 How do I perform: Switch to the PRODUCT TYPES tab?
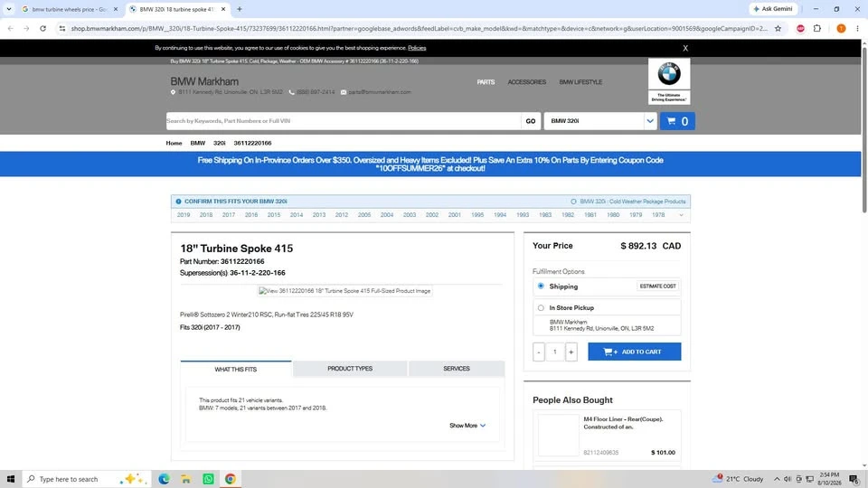[350, 369]
